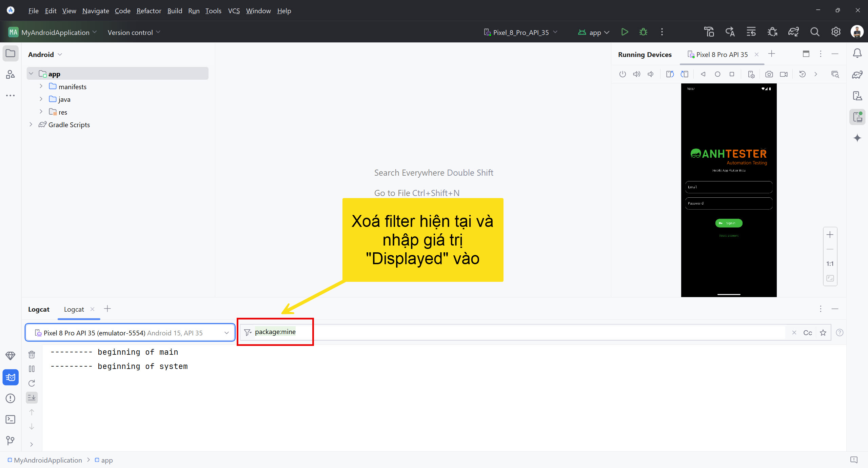The image size is (868, 468).
Task: Toggle Logcat tool window cat icon
Action: click(x=11, y=377)
